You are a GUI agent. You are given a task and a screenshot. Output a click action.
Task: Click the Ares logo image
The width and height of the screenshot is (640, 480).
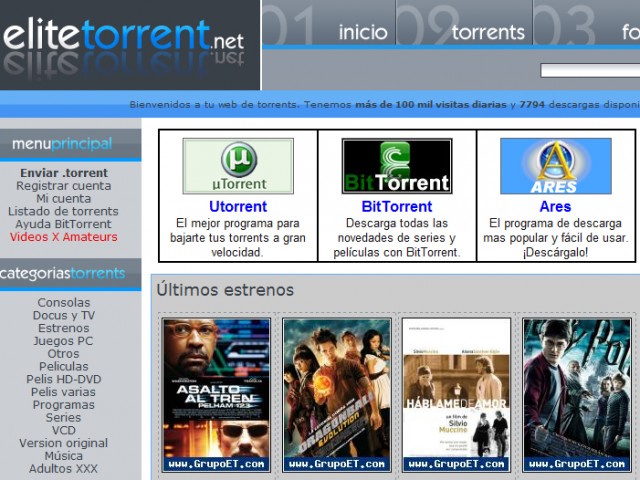point(556,166)
